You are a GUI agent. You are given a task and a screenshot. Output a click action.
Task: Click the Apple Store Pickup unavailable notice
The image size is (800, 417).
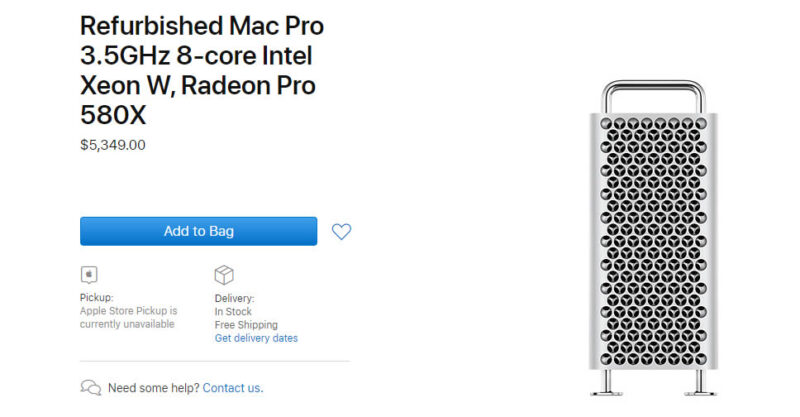pos(128,317)
